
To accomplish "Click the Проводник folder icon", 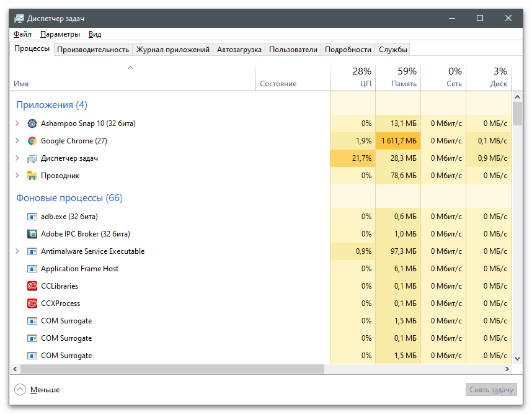I will 32,176.
